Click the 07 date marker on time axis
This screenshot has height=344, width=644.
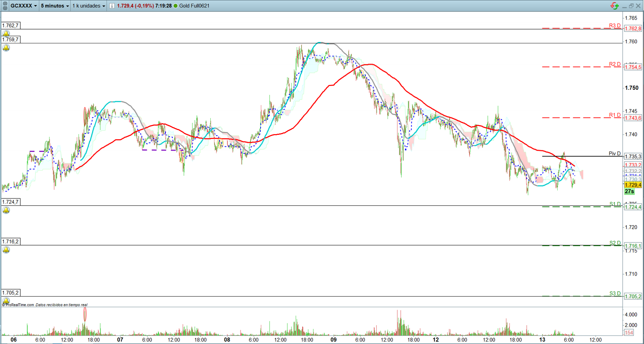coord(120,340)
